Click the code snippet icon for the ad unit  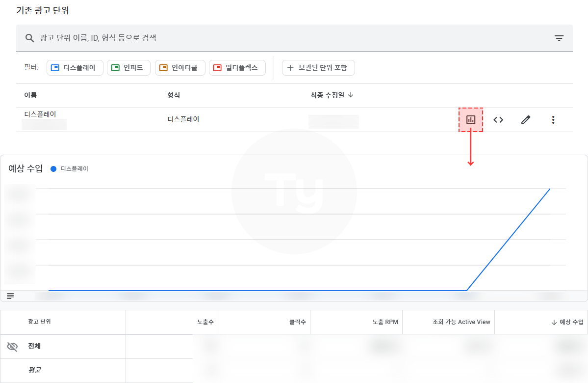(x=498, y=119)
